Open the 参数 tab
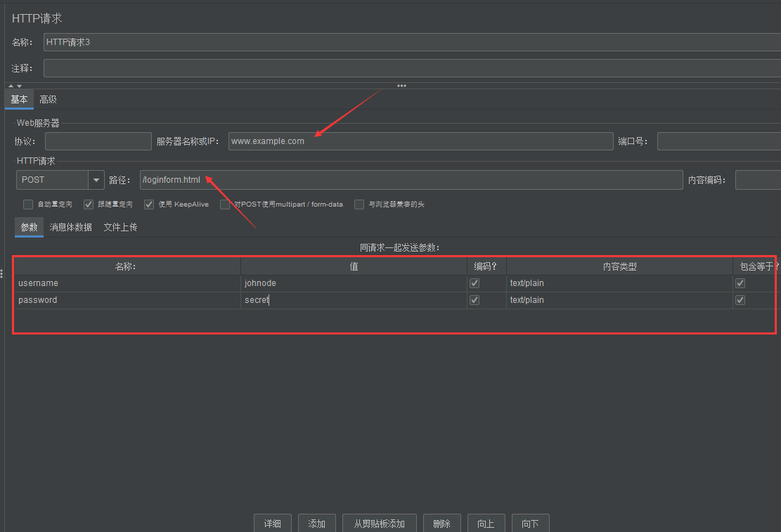The image size is (781, 532). 29,227
